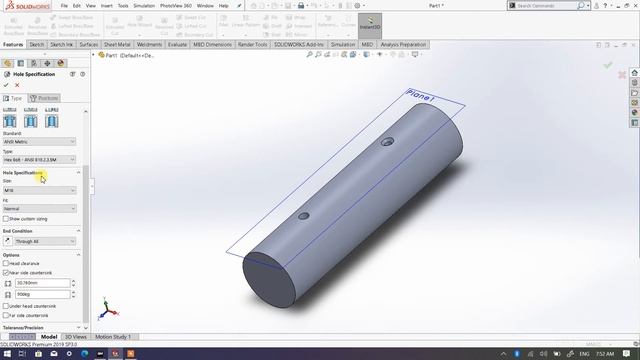Confirm with the faded green check in viewport

[x=608, y=65]
